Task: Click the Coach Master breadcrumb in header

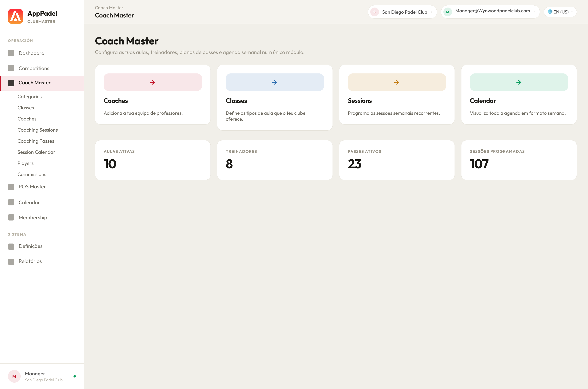Action: point(109,8)
